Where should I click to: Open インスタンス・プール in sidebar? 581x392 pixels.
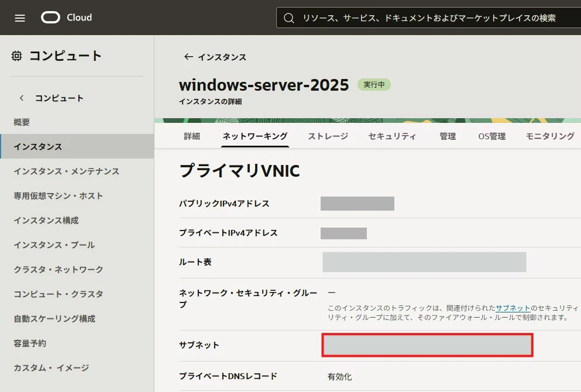(x=54, y=245)
